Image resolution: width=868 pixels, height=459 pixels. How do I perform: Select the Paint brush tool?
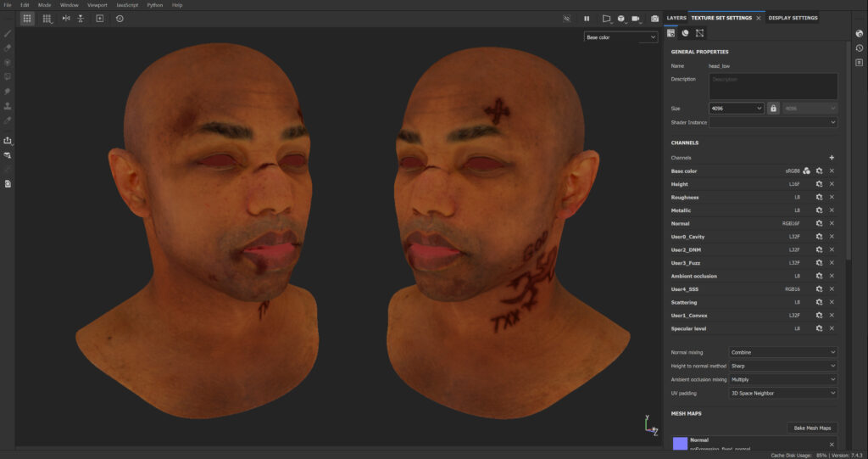pos(8,34)
